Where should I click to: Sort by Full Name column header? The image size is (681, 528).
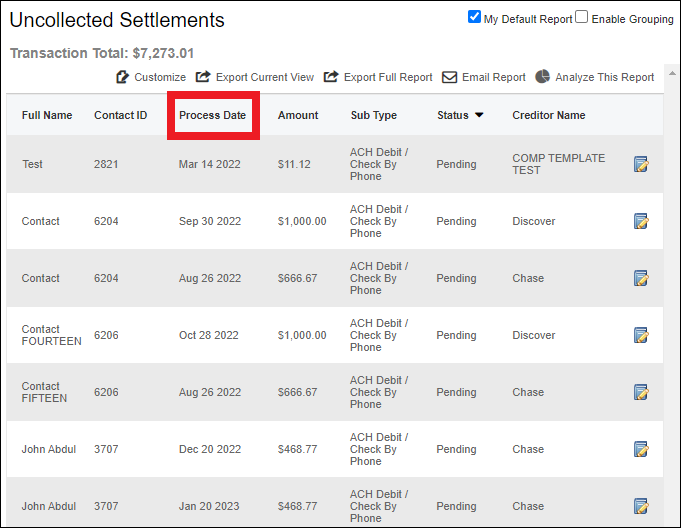coord(47,115)
